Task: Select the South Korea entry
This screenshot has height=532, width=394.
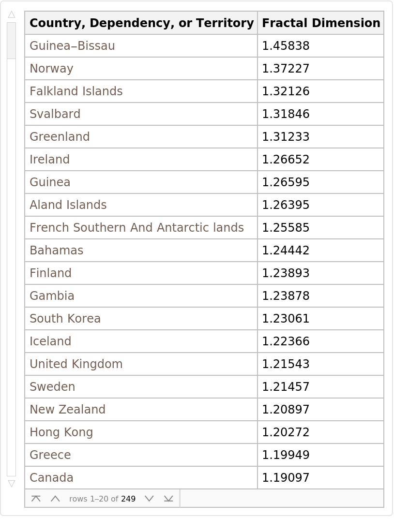Action: [x=65, y=319]
